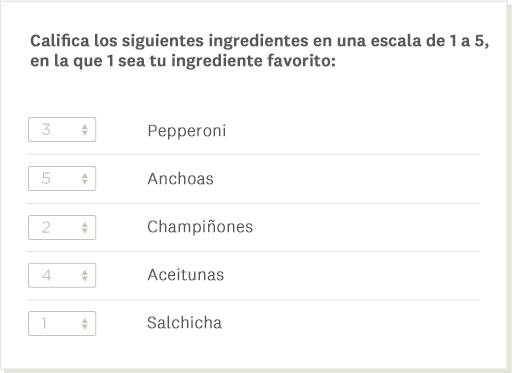Click the question heading starting with 'Califica'

coord(260,51)
